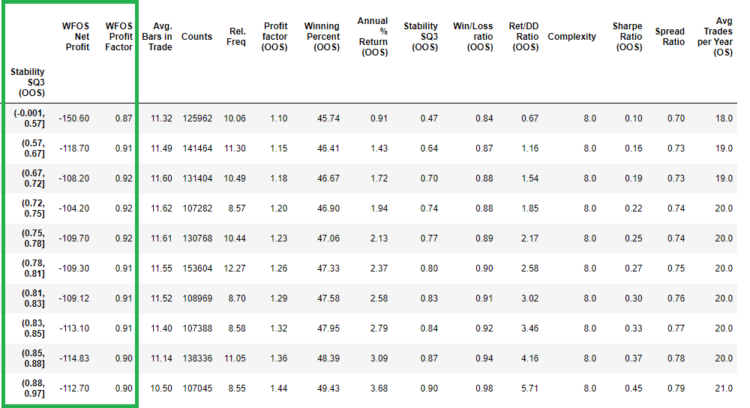
Task: Click WFOS Net Profit value -112.70
Action: [74, 388]
